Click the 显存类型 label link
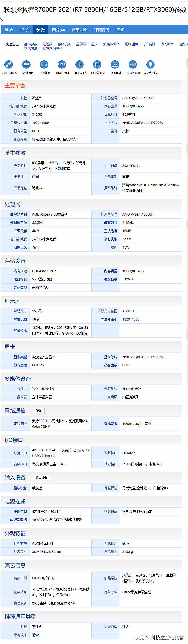This screenshot has height=644, width=188. pyautogui.click(x=20, y=365)
